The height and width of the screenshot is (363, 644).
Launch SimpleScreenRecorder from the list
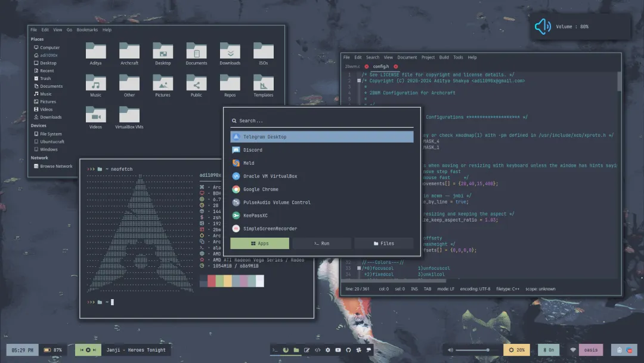(321, 229)
